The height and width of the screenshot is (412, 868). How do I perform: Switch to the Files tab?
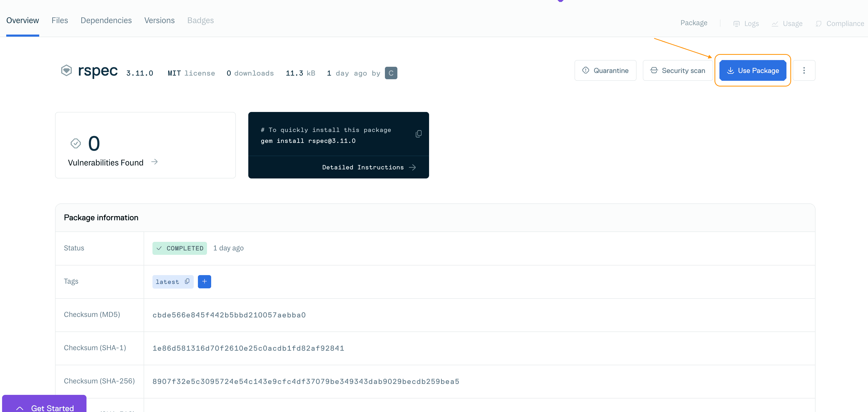[60, 20]
